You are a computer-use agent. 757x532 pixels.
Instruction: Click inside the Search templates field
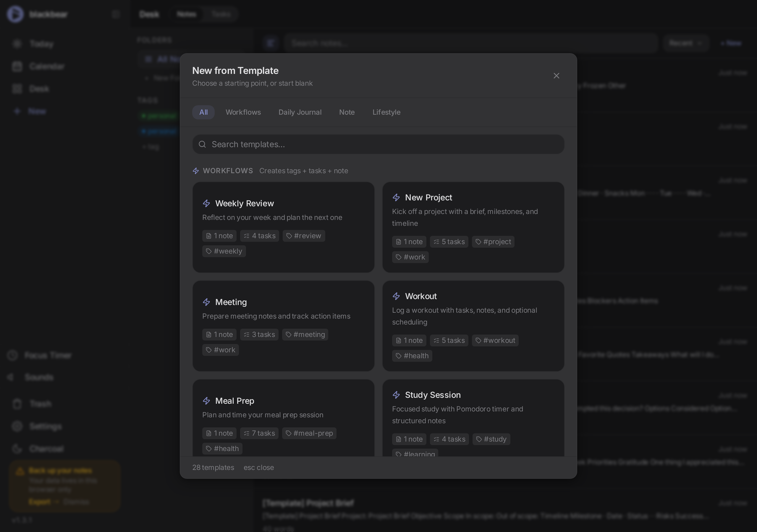(x=378, y=144)
